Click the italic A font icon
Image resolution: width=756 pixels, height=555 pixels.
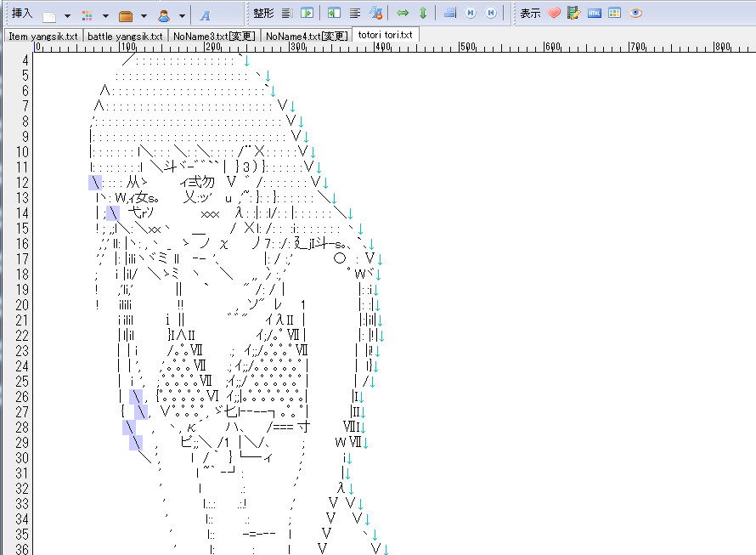(205, 14)
